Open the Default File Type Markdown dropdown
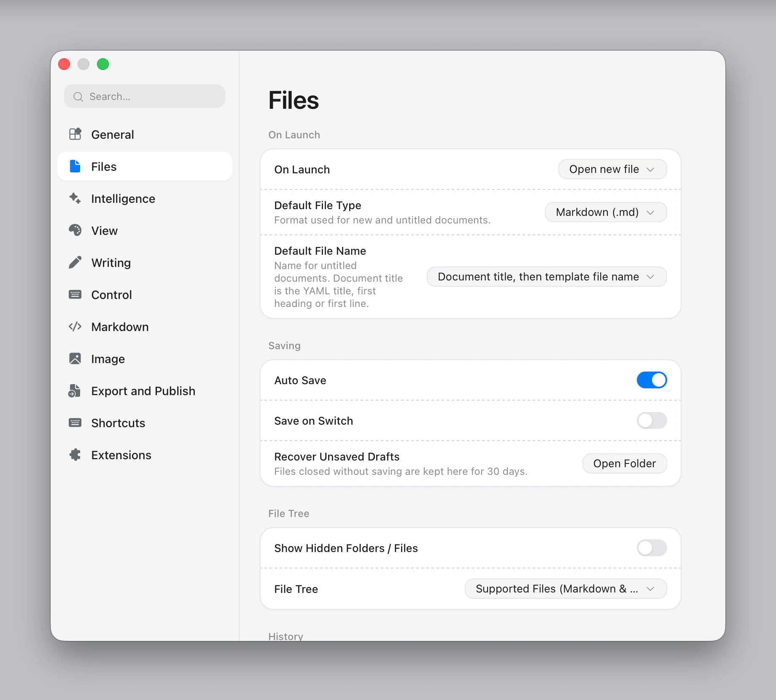Viewport: 776px width, 700px height. click(x=606, y=212)
